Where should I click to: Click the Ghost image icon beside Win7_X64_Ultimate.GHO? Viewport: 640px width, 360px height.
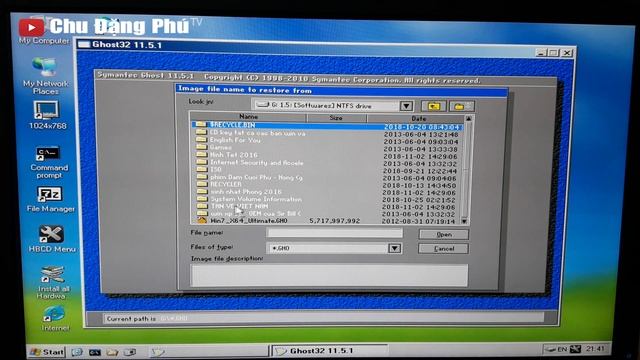click(202, 220)
